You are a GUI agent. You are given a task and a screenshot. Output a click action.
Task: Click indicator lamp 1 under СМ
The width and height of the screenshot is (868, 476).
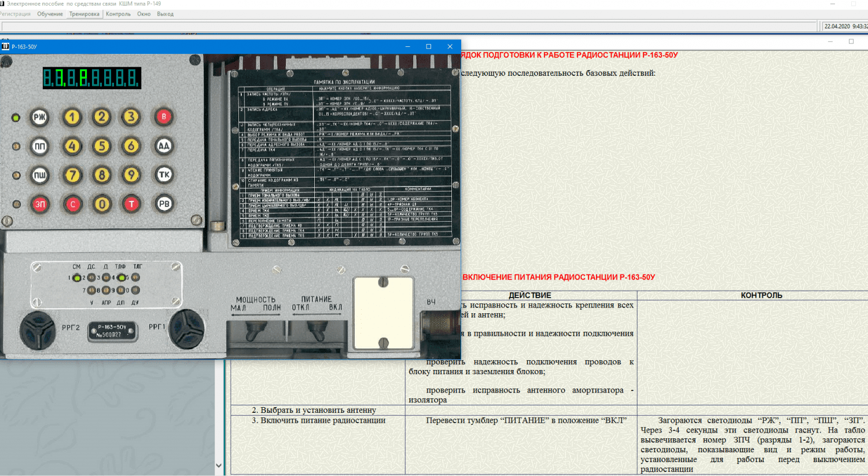point(76,278)
